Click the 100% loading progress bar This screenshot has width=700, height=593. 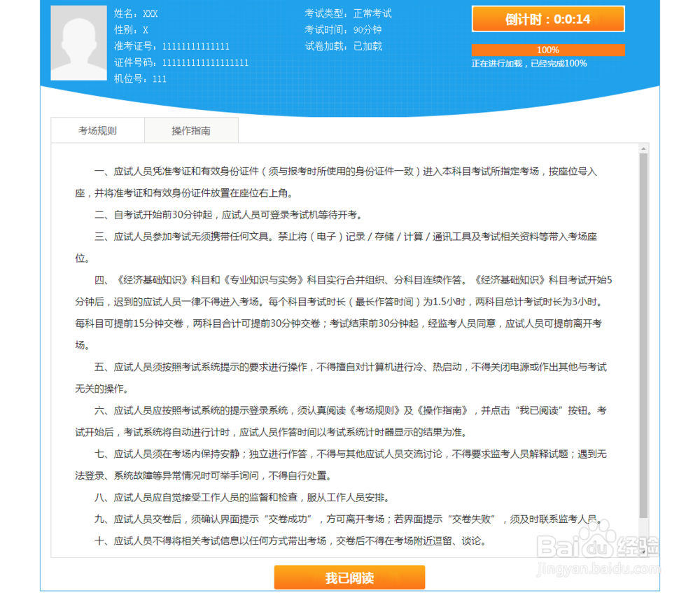(x=548, y=50)
